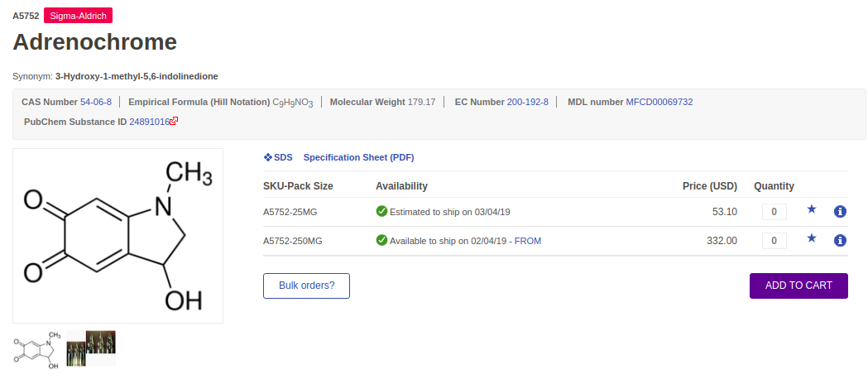The width and height of the screenshot is (868, 384).
Task: Open MDL number MFCD00069732 link
Action: [659, 102]
